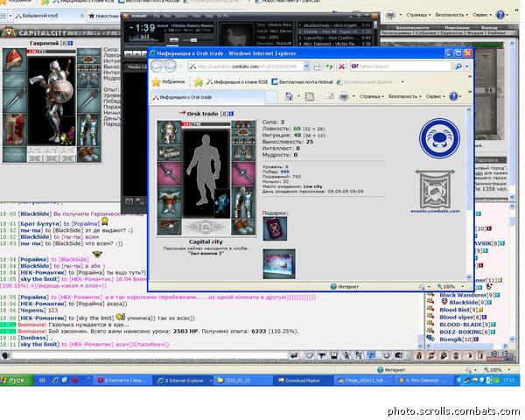Click the popup window vertical scrollbar
This screenshot has height=420, width=525.
[469, 193]
